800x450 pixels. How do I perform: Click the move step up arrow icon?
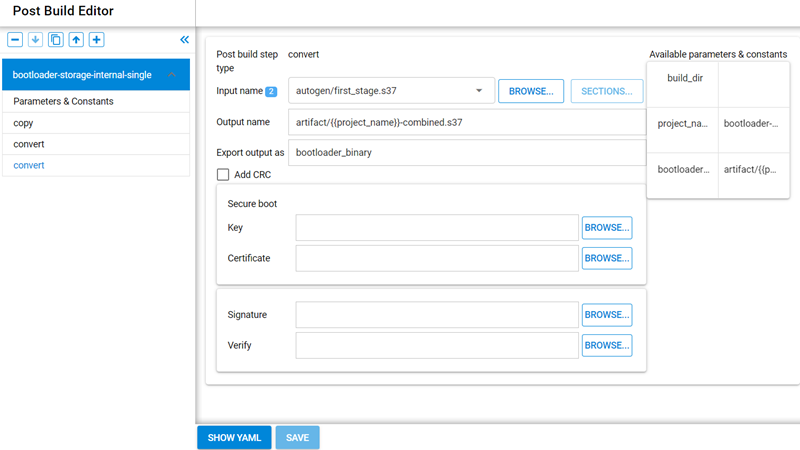(76, 40)
